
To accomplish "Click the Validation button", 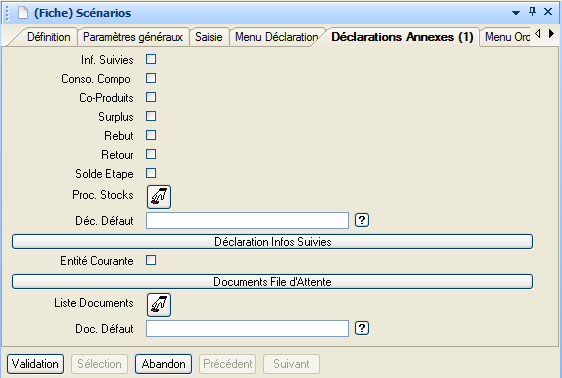I will (35, 364).
